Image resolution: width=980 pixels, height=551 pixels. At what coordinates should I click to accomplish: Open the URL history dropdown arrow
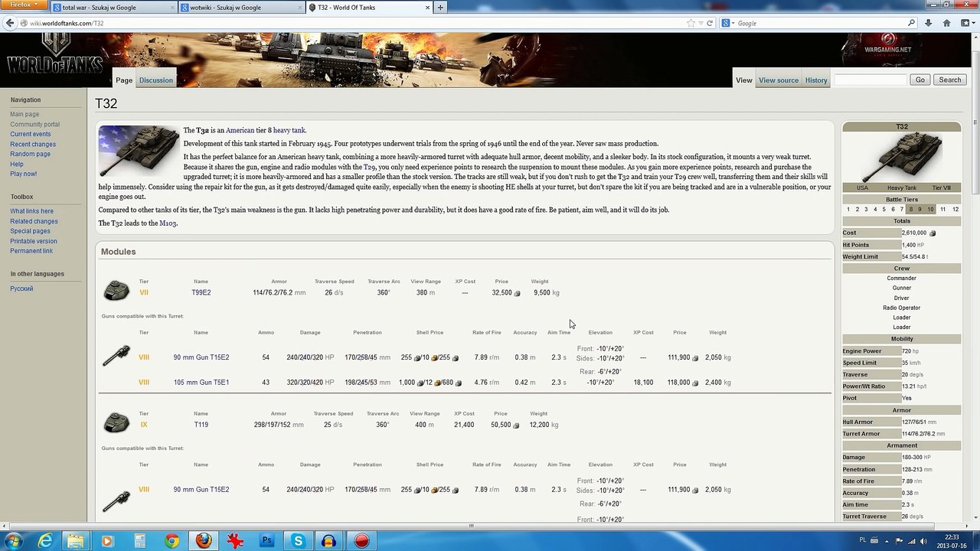701,23
